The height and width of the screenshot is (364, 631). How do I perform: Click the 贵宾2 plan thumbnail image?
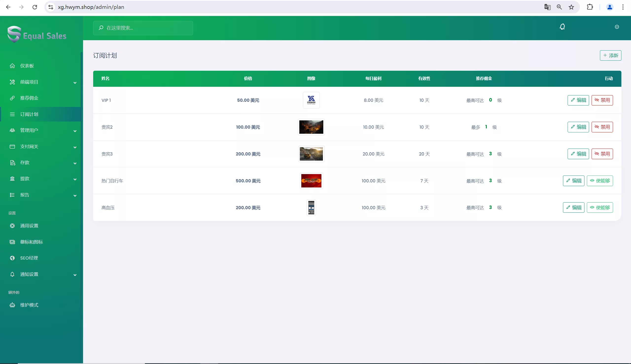[x=311, y=127]
